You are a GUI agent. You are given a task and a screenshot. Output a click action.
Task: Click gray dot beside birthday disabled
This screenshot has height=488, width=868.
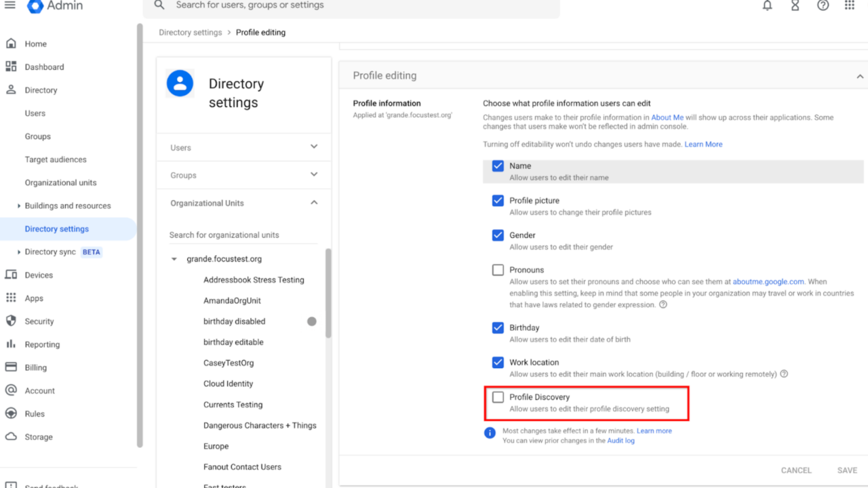click(311, 321)
